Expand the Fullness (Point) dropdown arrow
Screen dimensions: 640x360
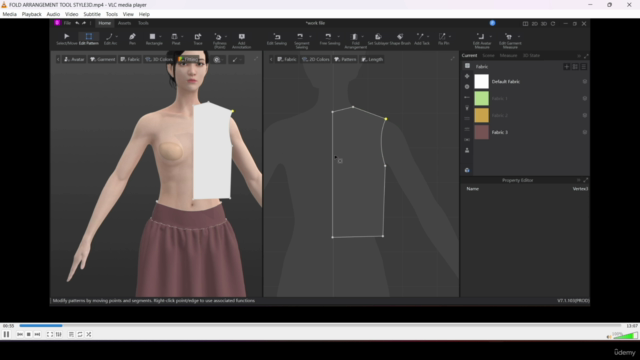[x=226, y=37]
